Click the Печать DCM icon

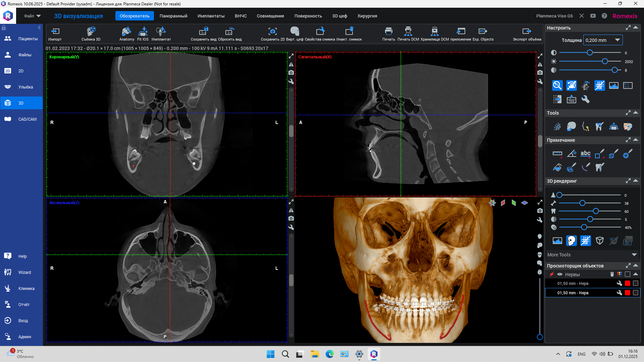pos(408,32)
